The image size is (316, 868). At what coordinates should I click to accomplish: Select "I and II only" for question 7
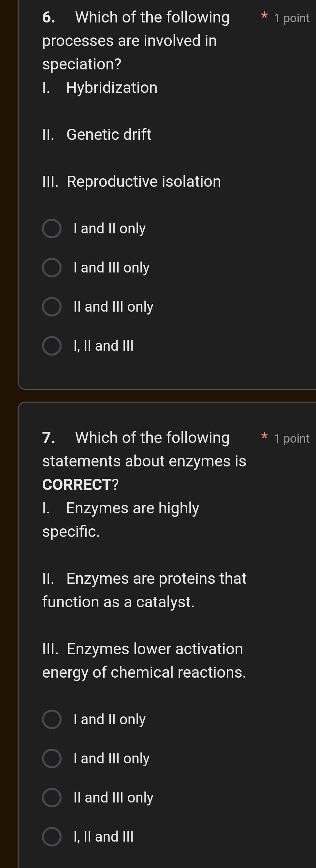[52, 720]
